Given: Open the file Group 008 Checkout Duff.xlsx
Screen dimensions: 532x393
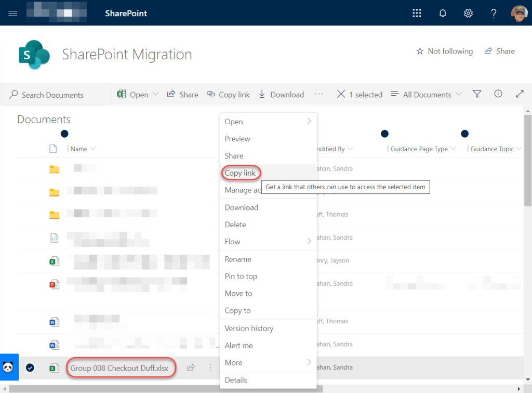Looking at the screenshot, I should 121,368.
